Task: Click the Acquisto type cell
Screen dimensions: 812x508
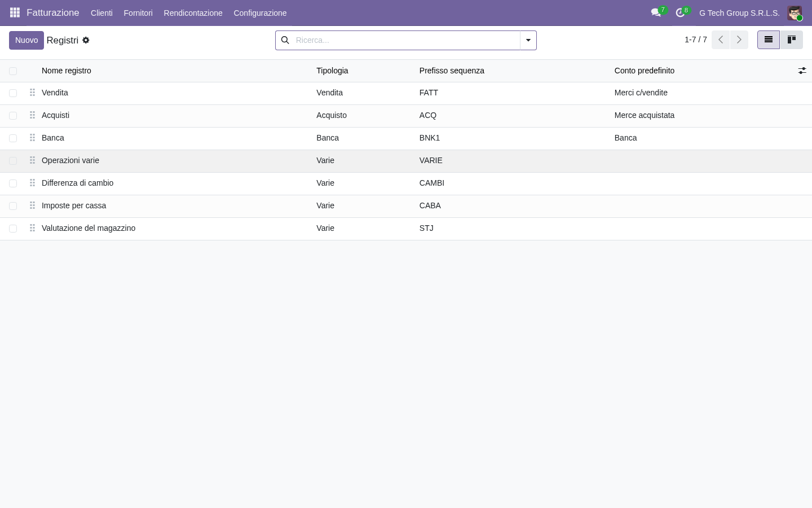Action: coord(332,115)
